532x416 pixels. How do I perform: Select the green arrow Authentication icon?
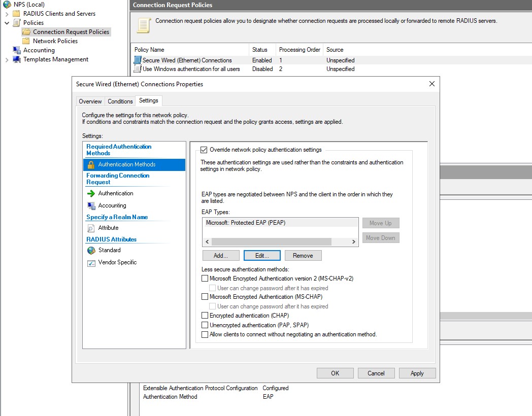tap(91, 194)
